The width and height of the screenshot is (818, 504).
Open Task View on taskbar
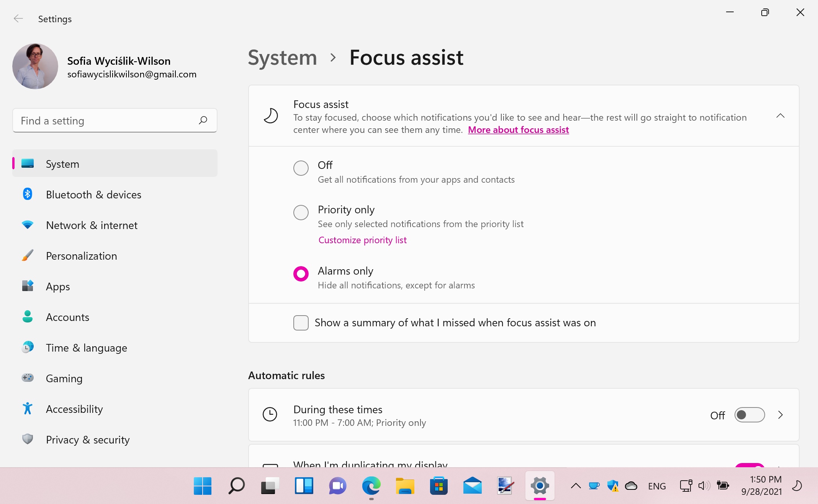click(x=270, y=486)
